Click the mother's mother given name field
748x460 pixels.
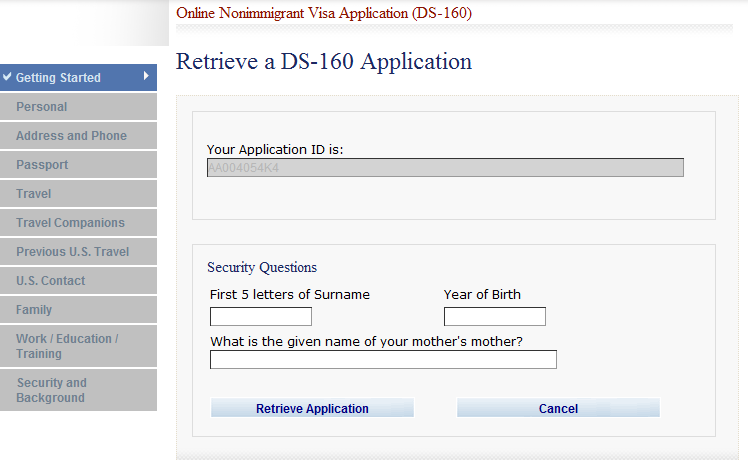[x=383, y=360]
